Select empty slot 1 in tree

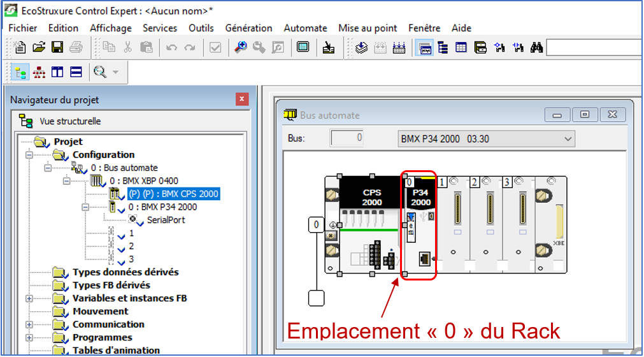click(x=131, y=233)
